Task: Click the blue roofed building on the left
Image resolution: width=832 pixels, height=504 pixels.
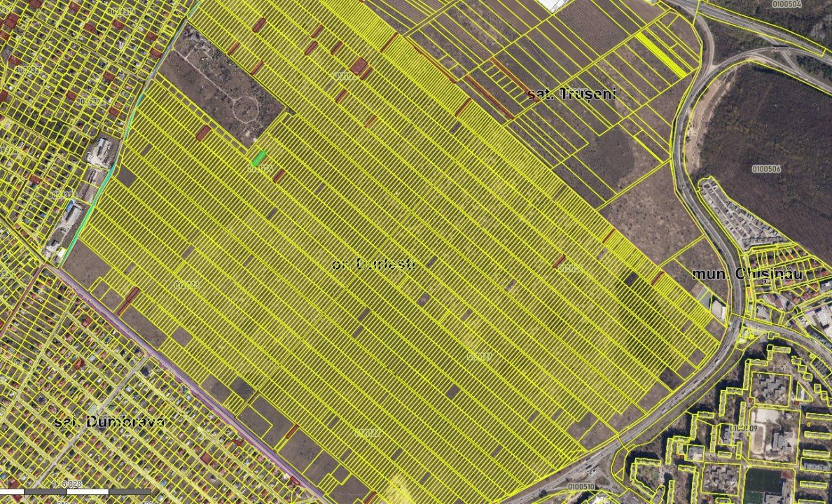Action: 72,209
